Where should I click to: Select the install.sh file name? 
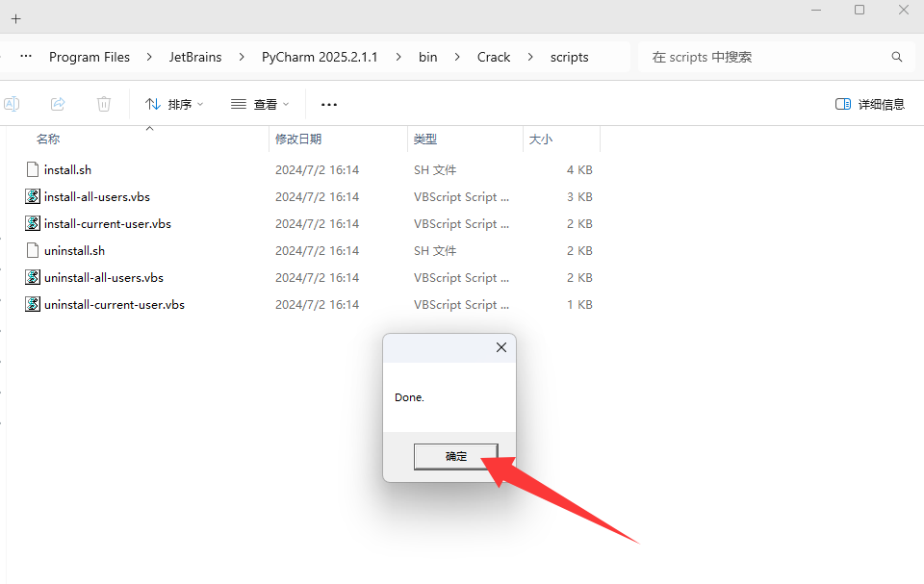[x=67, y=169]
